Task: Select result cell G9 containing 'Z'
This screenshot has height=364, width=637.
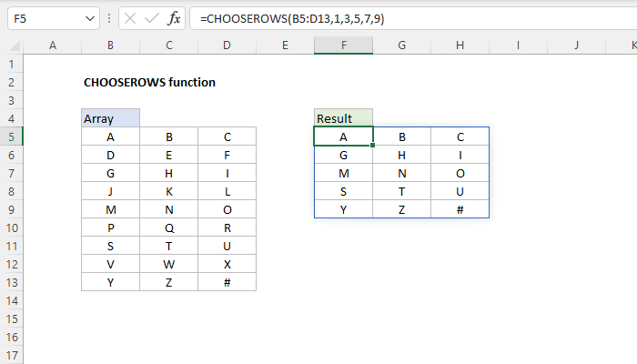Action: point(402,209)
